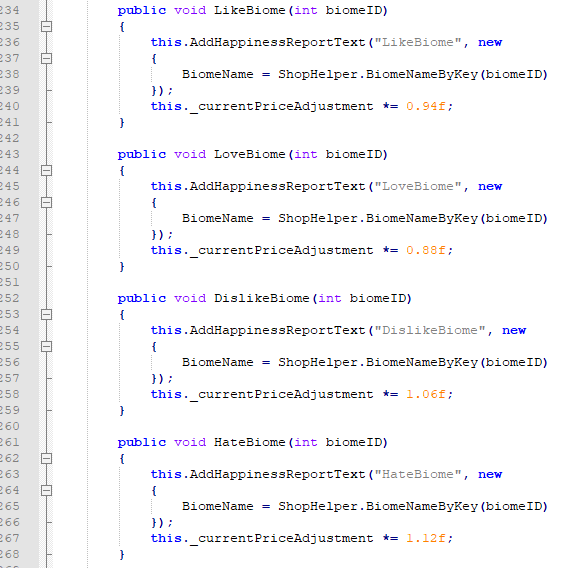Click the 0.94f value in LikeBiome
This screenshot has width=575, height=568.
[x=426, y=106]
